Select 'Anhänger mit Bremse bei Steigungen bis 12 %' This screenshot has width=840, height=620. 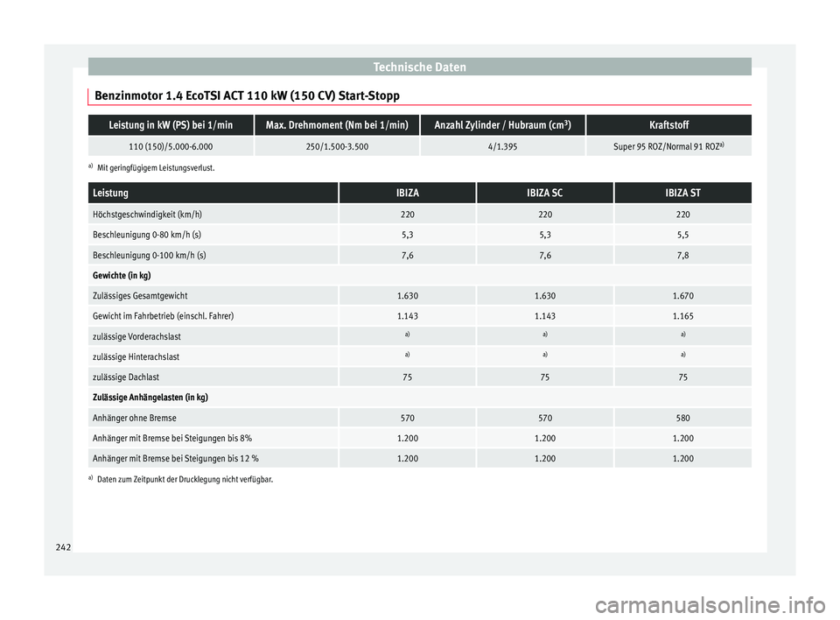pyautogui.click(x=176, y=459)
